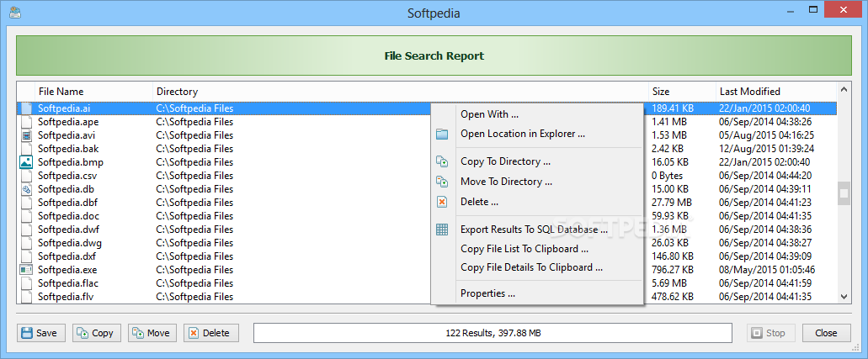Select the Softpedia.flv file name
Image resolution: width=868 pixels, height=359 pixels.
point(67,297)
